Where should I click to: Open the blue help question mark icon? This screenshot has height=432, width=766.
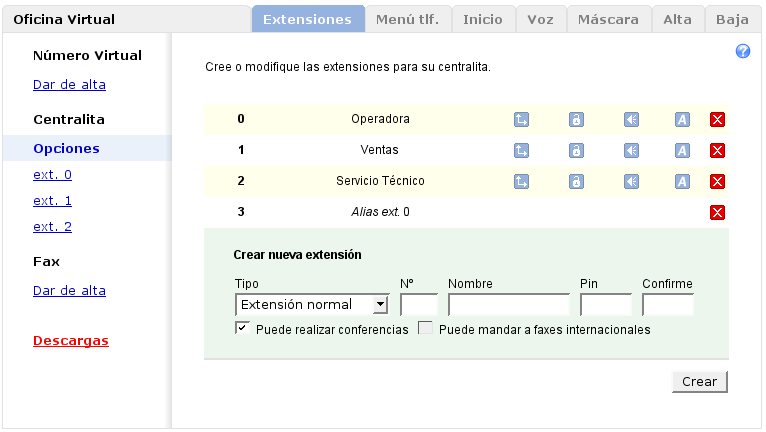[743, 51]
